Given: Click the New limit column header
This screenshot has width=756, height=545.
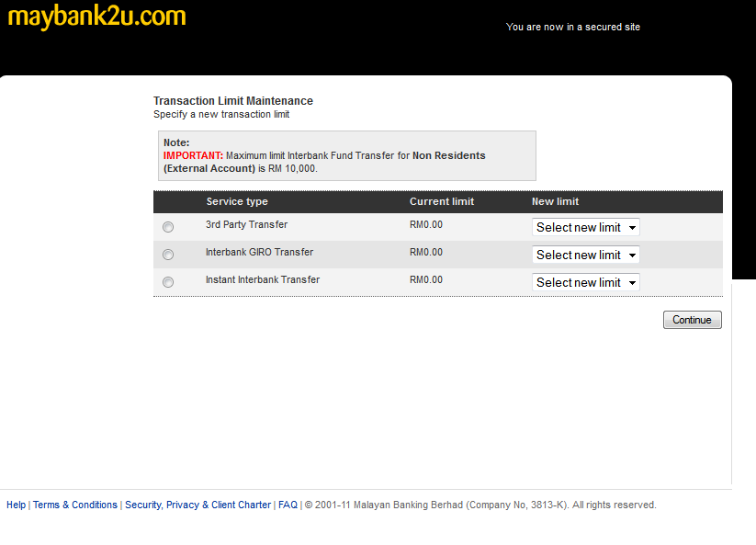Looking at the screenshot, I should pos(556,201).
